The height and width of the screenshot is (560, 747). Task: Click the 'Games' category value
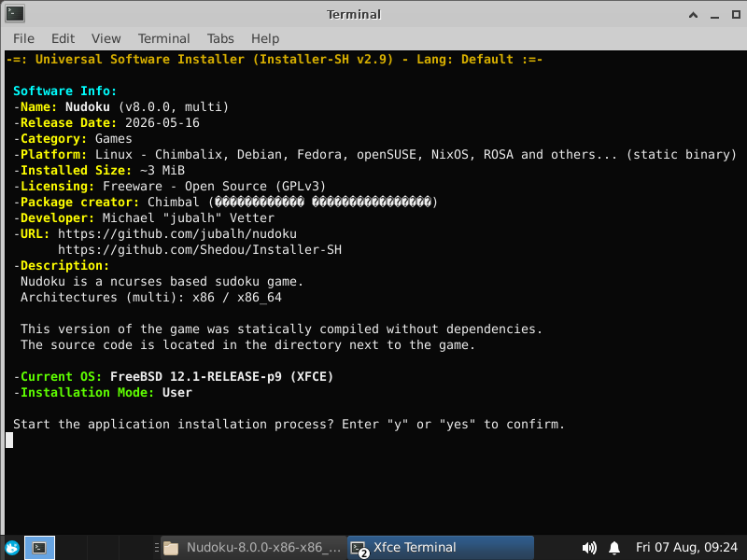pyautogui.click(x=113, y=138)
